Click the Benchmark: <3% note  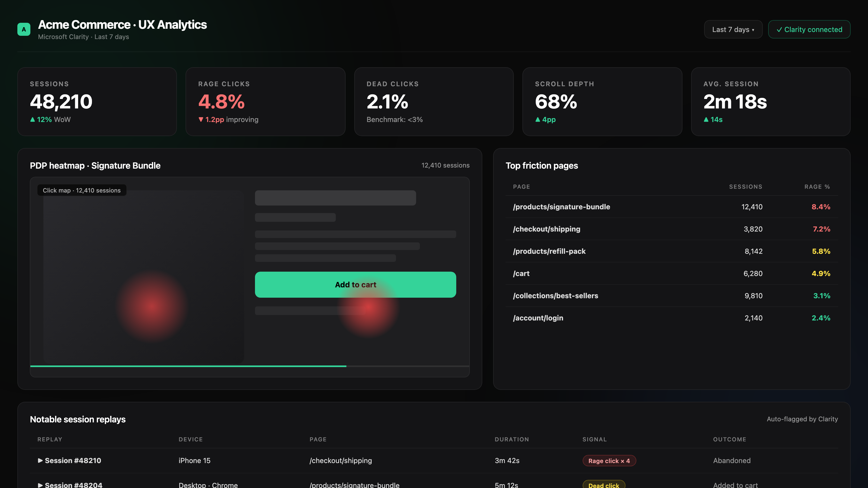coord(395,120)
